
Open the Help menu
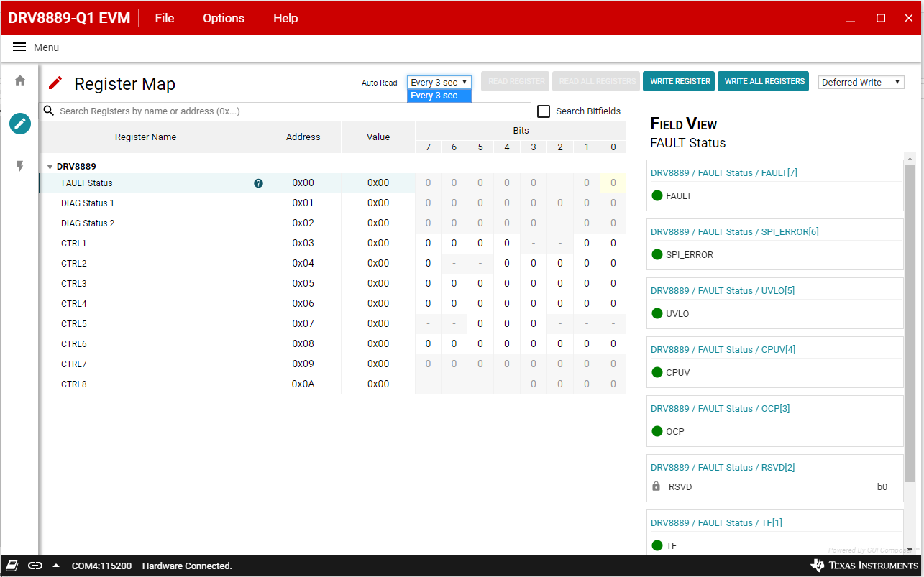tap(285, 18)
